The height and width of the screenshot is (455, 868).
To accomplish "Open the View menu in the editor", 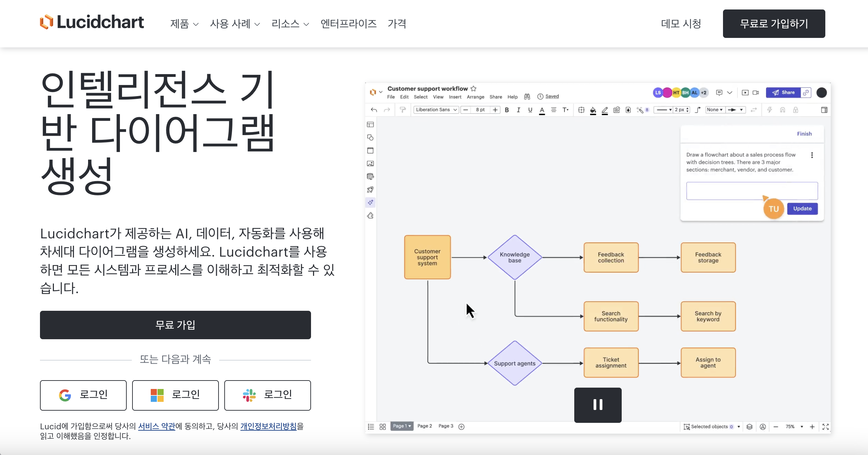I will (438, 97).
